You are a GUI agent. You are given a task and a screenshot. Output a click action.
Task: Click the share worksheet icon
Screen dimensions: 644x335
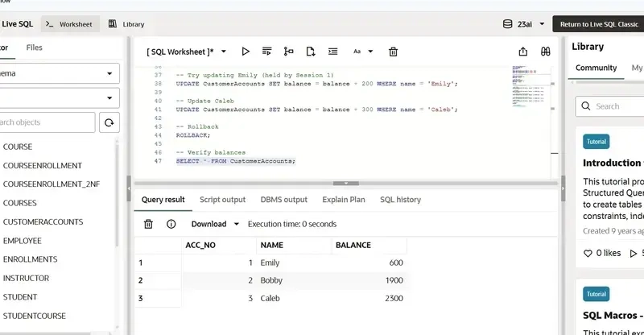[523, 52]
